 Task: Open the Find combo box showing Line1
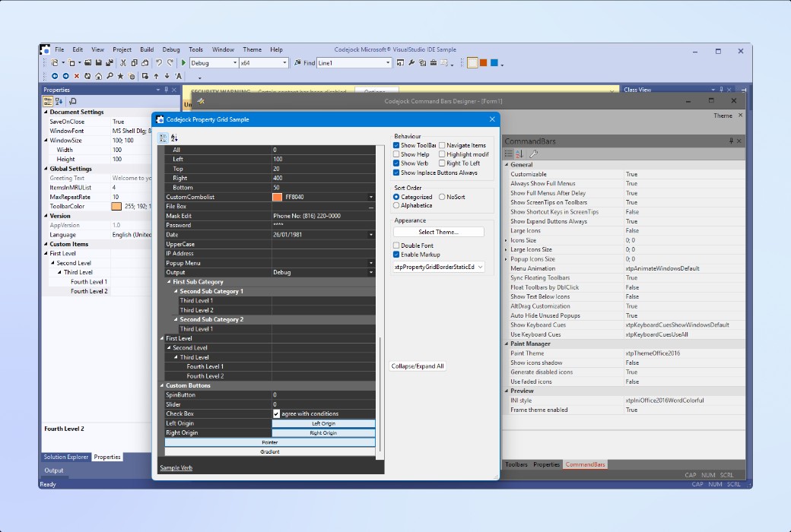point(354,63)
